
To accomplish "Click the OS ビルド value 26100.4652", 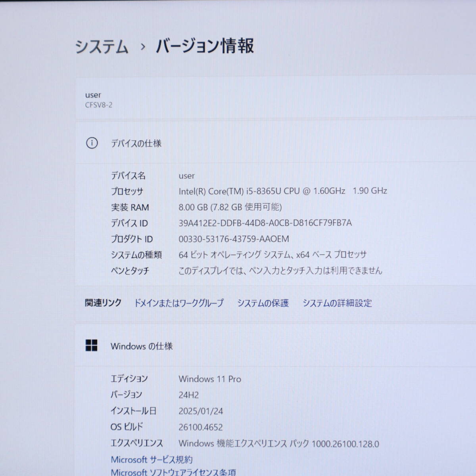I will tap(201, 428).
